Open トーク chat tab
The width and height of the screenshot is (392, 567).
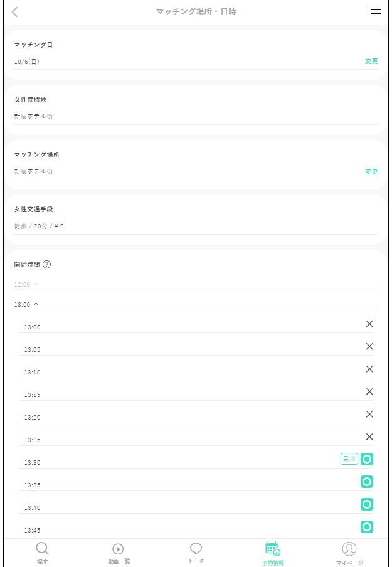(x=196, y=553)
